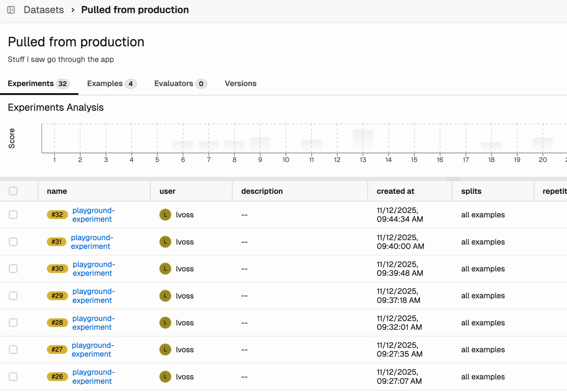
Task: Click the #31 experiment sequence badge
Action: click(x=56, y=242)
